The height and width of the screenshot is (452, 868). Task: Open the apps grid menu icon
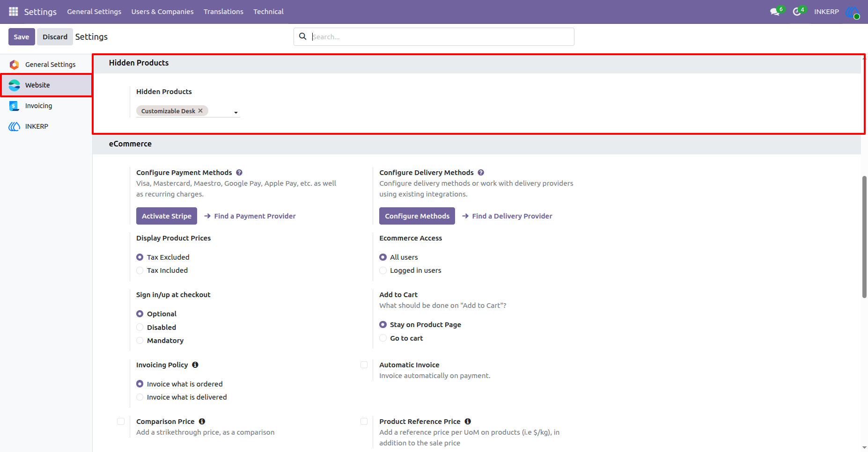(14, 11)
